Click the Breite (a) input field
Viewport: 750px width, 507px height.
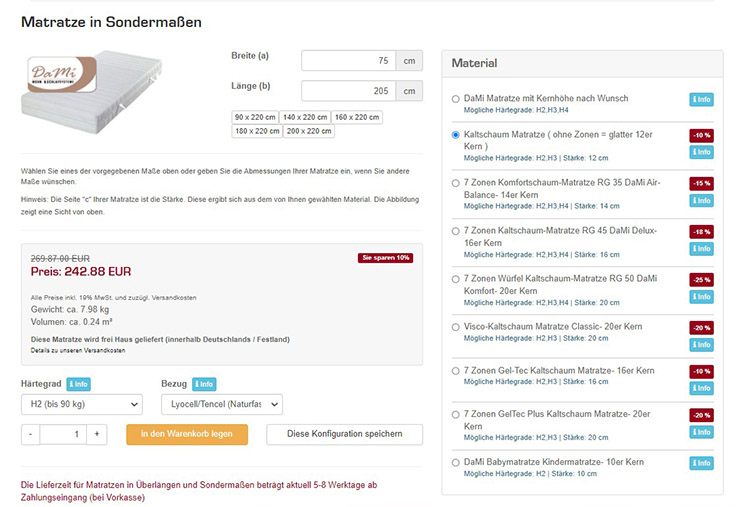(348, 61)
